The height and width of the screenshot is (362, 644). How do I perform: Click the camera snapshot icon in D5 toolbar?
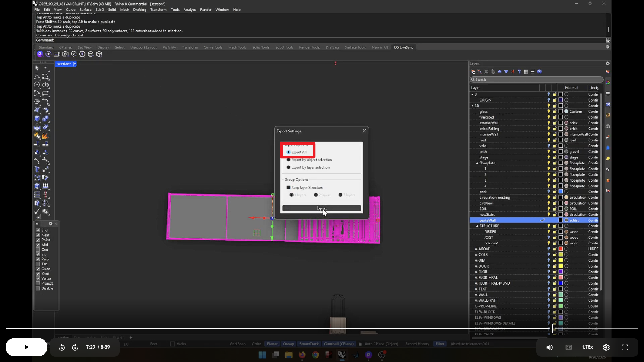(65, 54)
